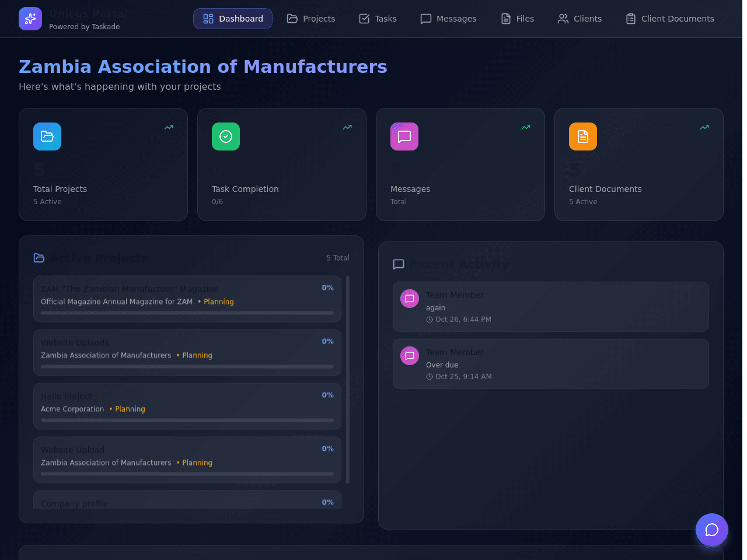Click the green checkmark icon in Task Completion card
The image size is (747, 560).
(x=226, y=136)
